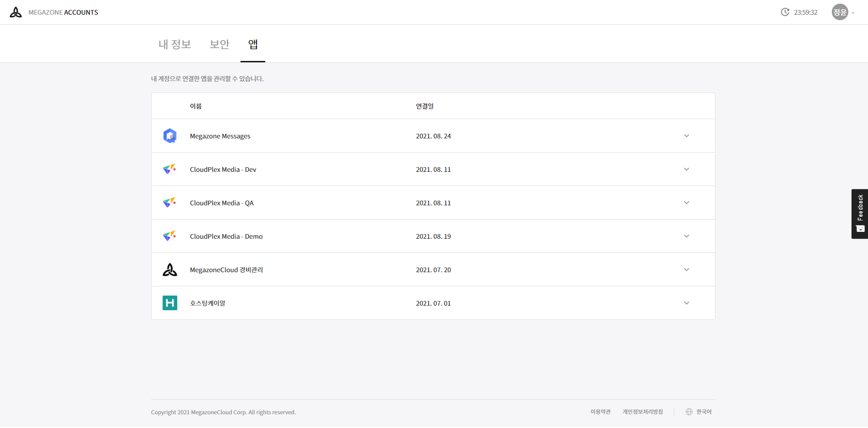Click the date 2021. 08. 19
Viewport: 868px width, 428px height.
click(x=433, y=236)
